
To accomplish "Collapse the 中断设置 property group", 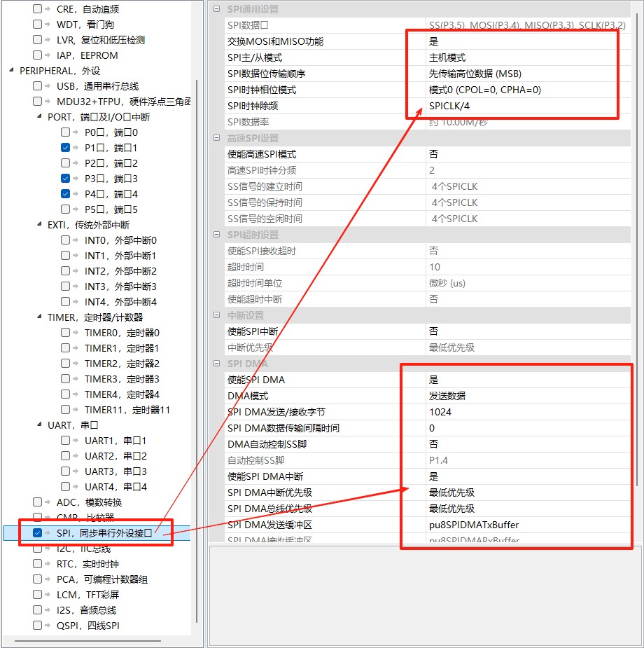I will (217, 315).
